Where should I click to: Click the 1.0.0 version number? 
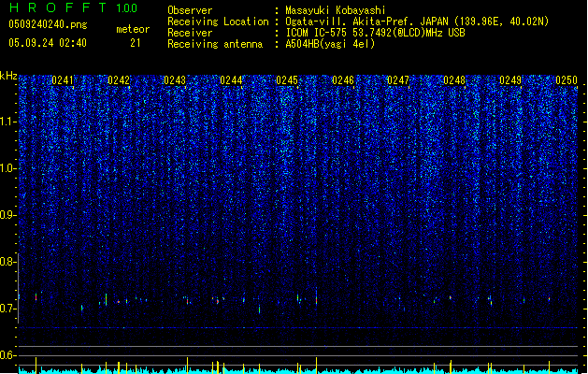pos(127,8)
